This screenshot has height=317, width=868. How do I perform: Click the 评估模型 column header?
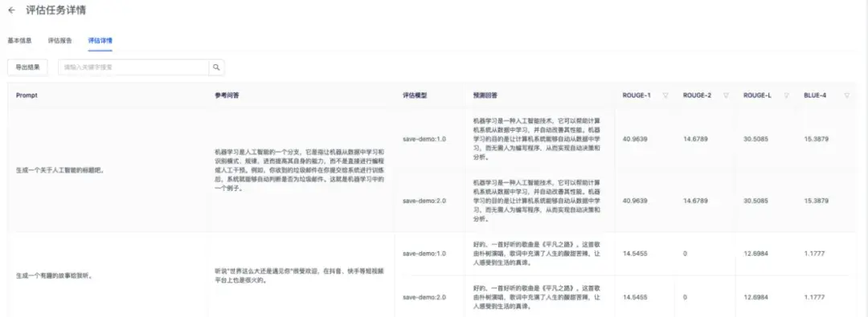tap(415, 96)
